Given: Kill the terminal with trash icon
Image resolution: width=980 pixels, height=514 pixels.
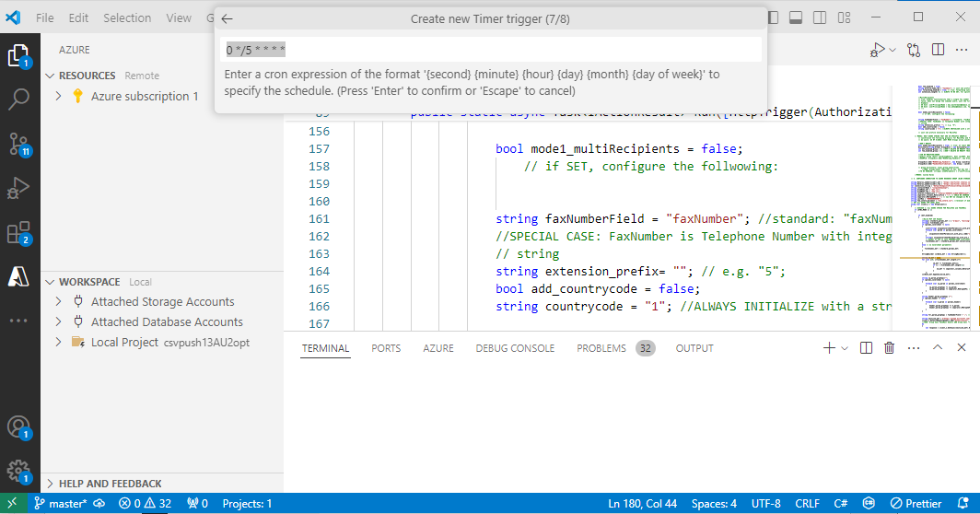Looking at the screenshot, I should (889, 348).
